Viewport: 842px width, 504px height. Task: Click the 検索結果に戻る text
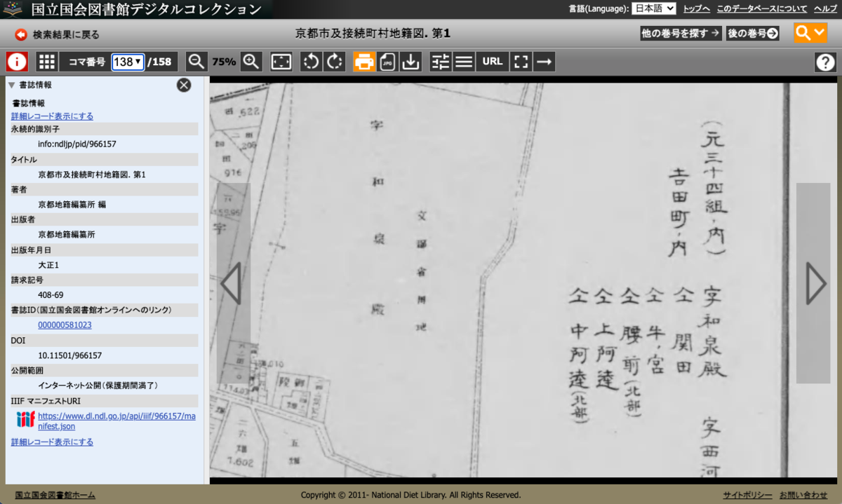click(x=66, y=34)
